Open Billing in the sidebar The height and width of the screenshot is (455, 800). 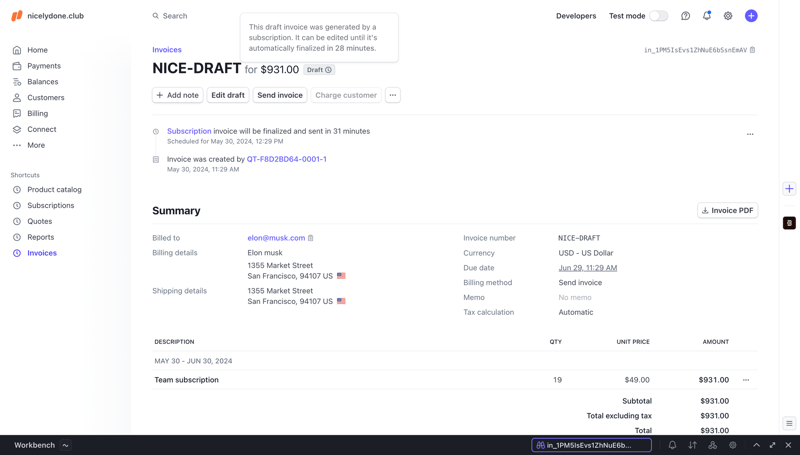click(38, 113)
